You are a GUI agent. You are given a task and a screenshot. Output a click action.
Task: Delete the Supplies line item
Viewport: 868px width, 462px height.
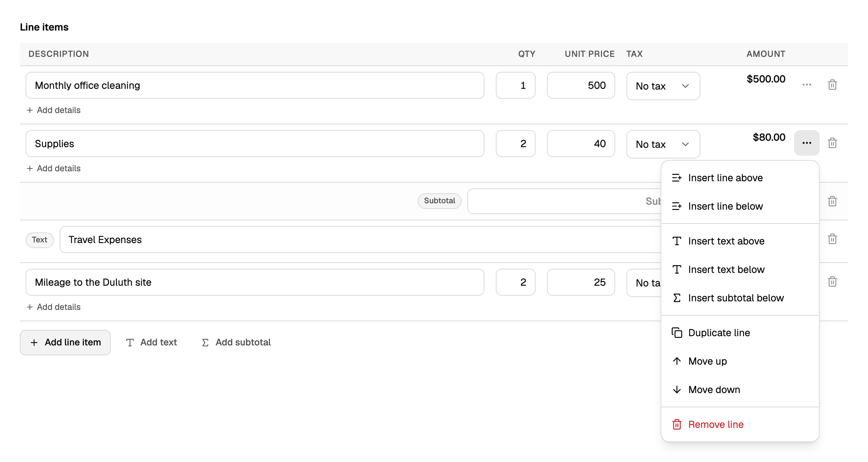pyautogui.click(x=832, y=143)
